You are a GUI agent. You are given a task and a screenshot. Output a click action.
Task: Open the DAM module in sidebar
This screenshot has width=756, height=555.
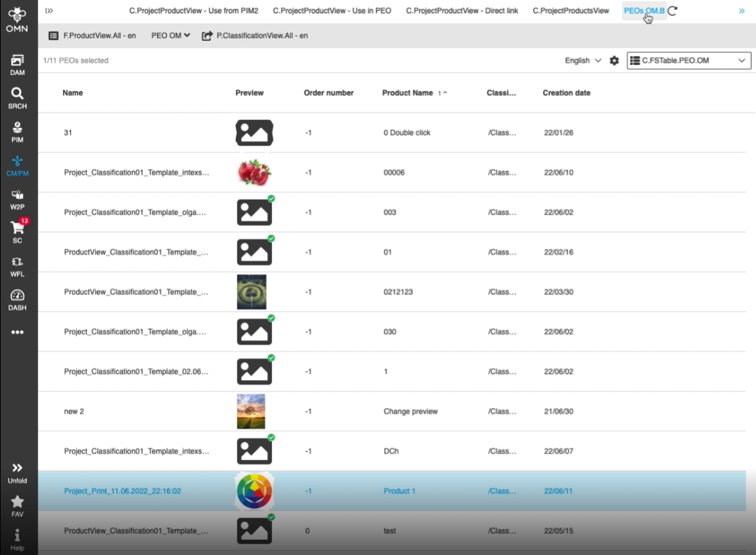[17, 65]
